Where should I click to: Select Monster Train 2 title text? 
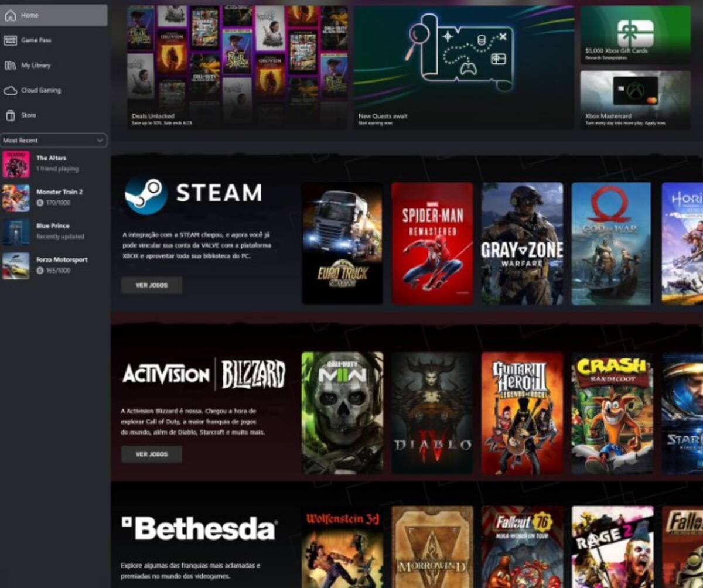click(x=59, y=192)
